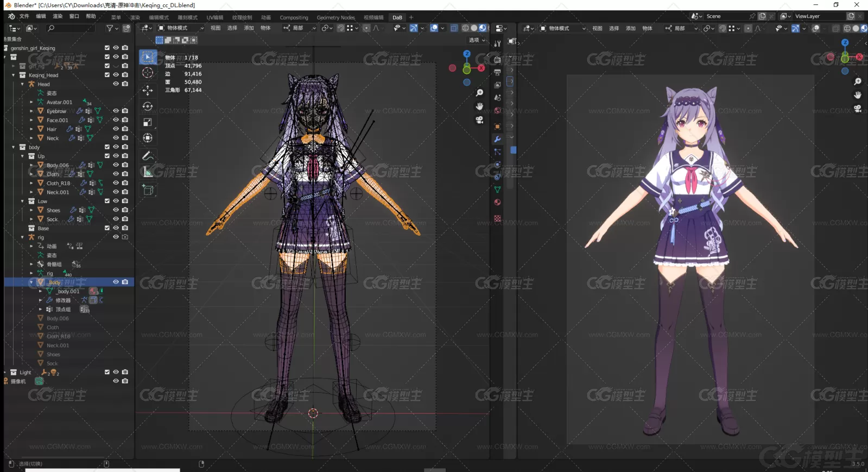Open the 渲染 (Render) menu

[x=58, y=17]
